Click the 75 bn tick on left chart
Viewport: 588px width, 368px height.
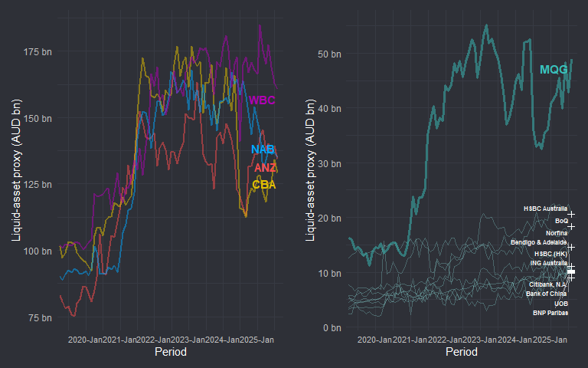click(40, 317)
